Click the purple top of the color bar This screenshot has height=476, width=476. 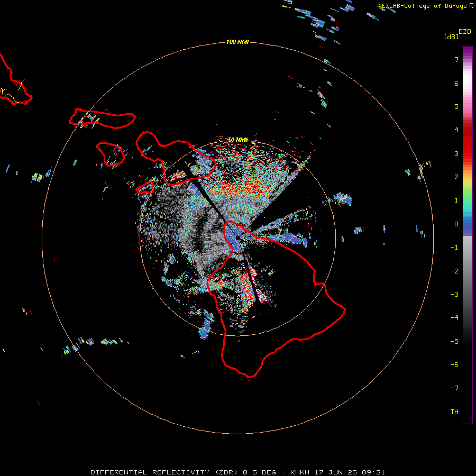tap(467, 51)
